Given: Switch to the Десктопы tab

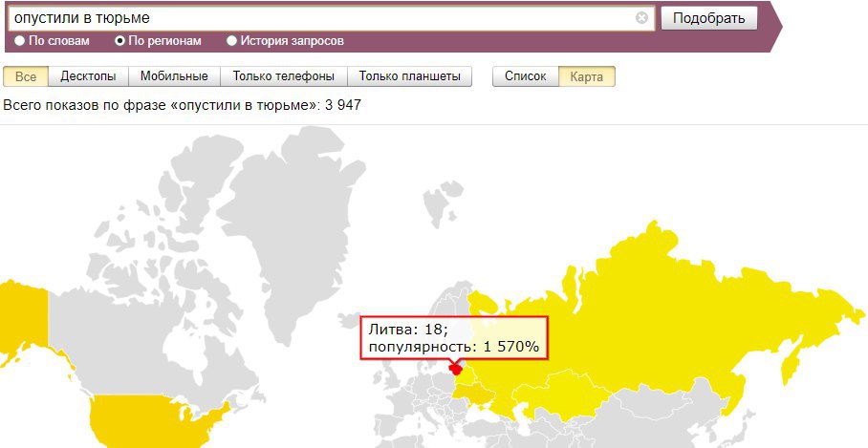Looking at the screenshot, I should coord(89,76).
